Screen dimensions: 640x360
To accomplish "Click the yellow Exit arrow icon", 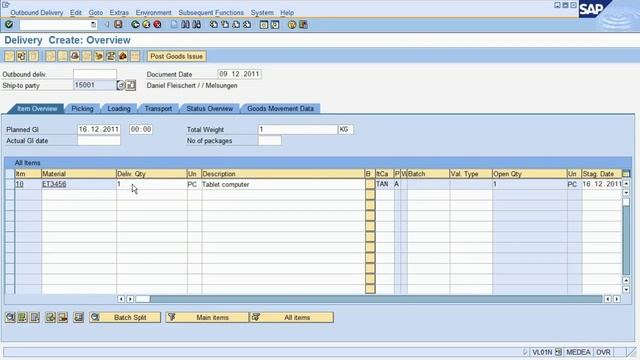I will (146, 24).
